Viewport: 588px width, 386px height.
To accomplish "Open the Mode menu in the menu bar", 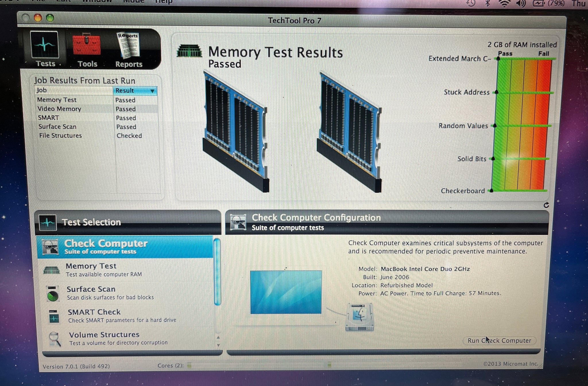I will click(134, 1).
